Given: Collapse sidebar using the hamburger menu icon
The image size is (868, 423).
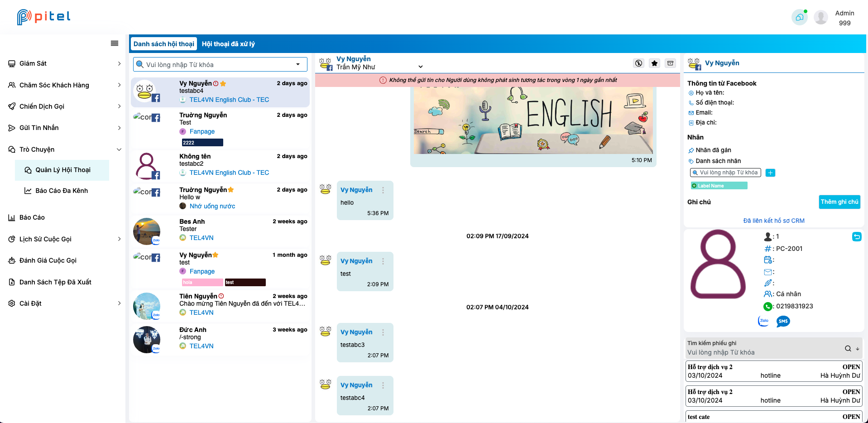Looking at the screenshot, I should coord(115,43).
